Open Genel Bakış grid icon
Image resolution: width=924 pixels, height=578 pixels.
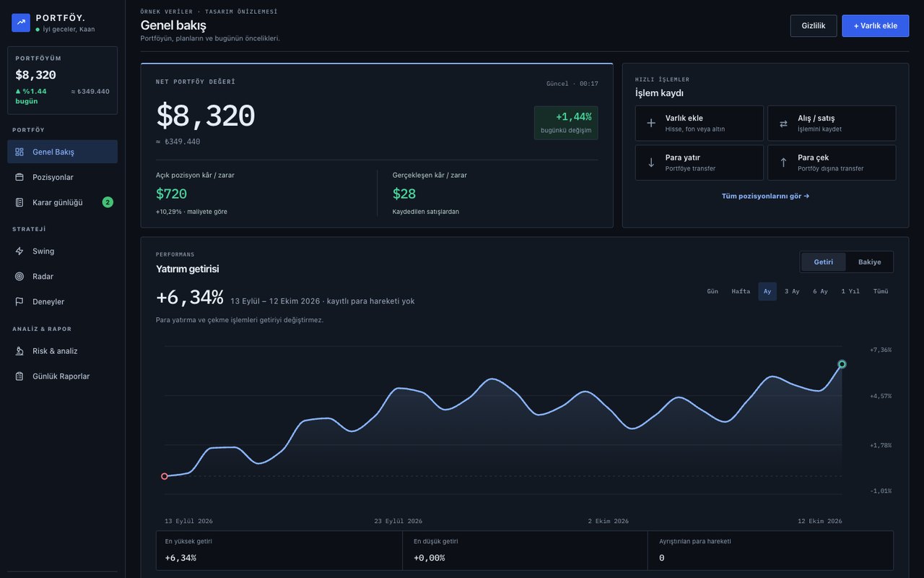[19, 152]
